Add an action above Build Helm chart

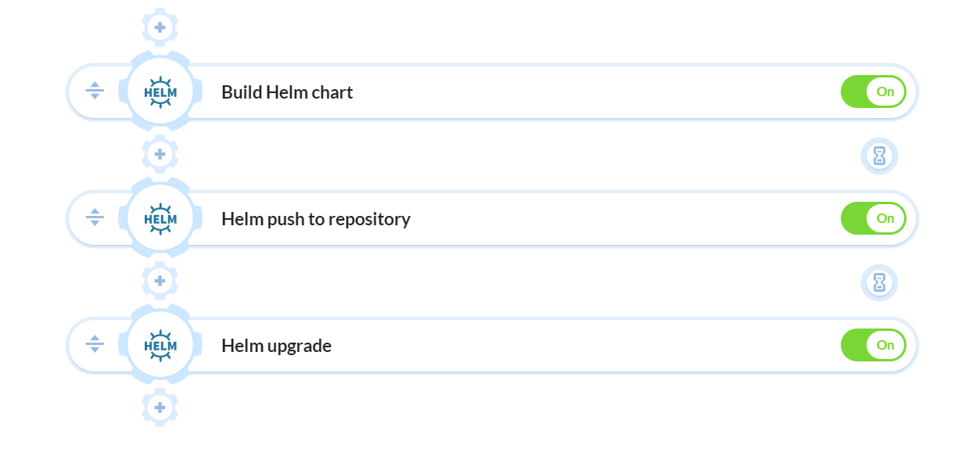(x=160, y=27)
